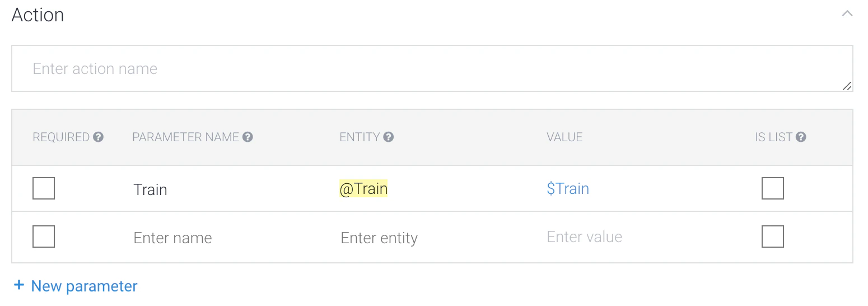868x306 pixels.
Task: Click the $Train value cell
Action: pyautogui.click(x=568, y=189)
